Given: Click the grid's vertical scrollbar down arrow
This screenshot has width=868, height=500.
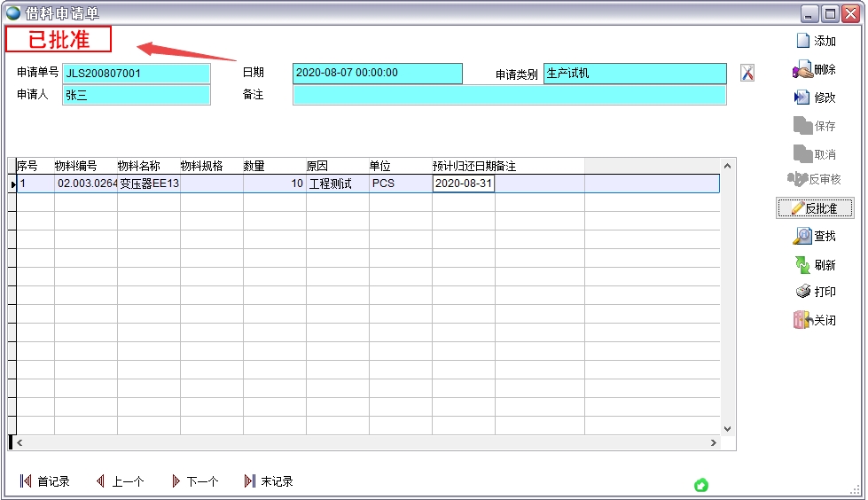Looking at the screenshot, I should pos(727,429).
